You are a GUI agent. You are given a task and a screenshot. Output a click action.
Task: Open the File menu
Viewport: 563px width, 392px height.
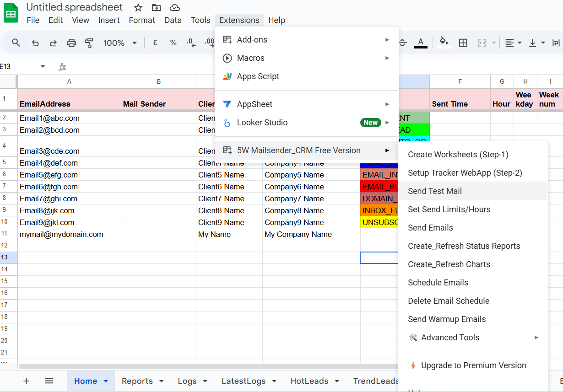point(33,20)
